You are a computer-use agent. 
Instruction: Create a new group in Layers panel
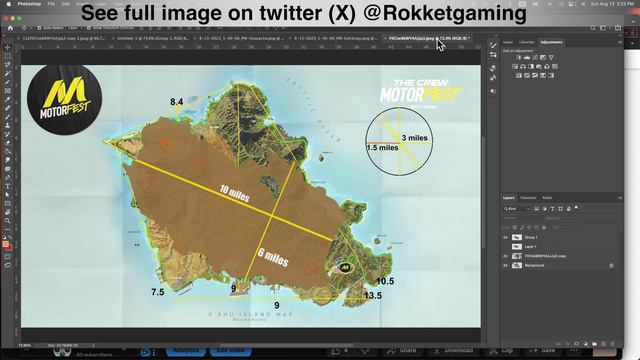tap(594, 344)
